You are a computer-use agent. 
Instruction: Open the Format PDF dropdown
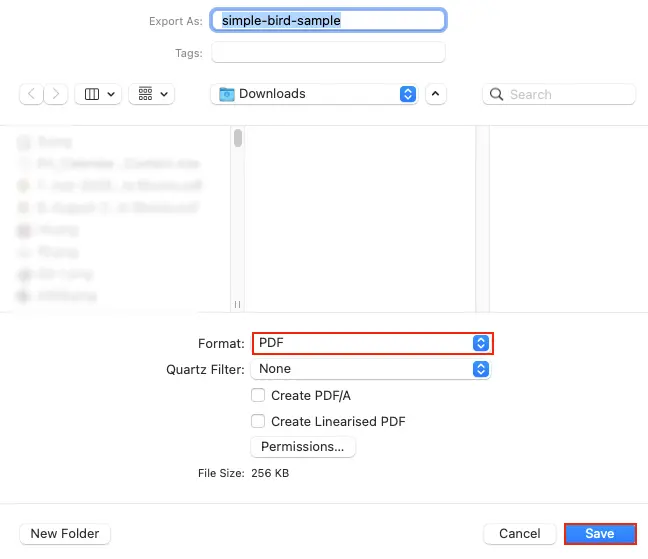373,343
